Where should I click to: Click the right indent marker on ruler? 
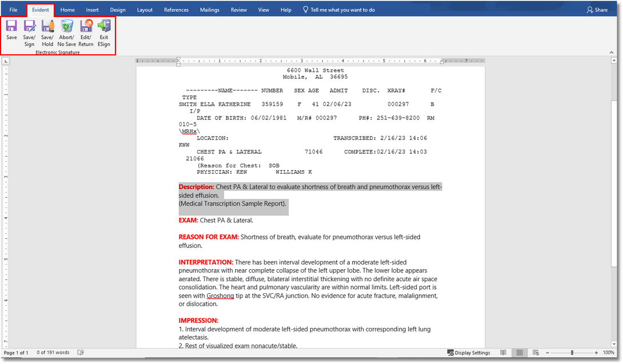point(442,62)
